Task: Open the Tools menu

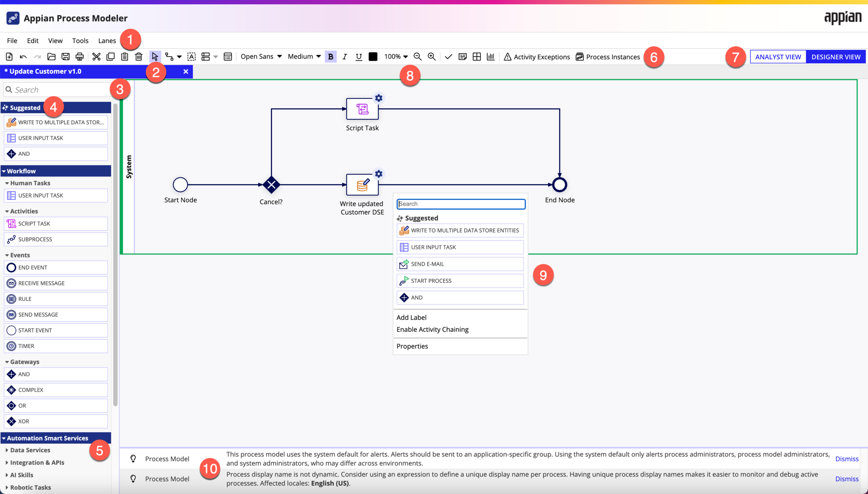Action: 80,40
